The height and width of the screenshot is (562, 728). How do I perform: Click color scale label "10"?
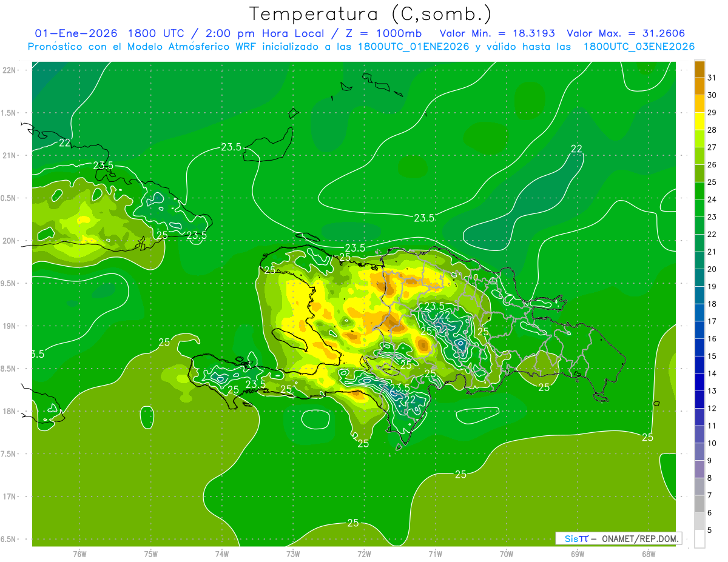(712, 443)
